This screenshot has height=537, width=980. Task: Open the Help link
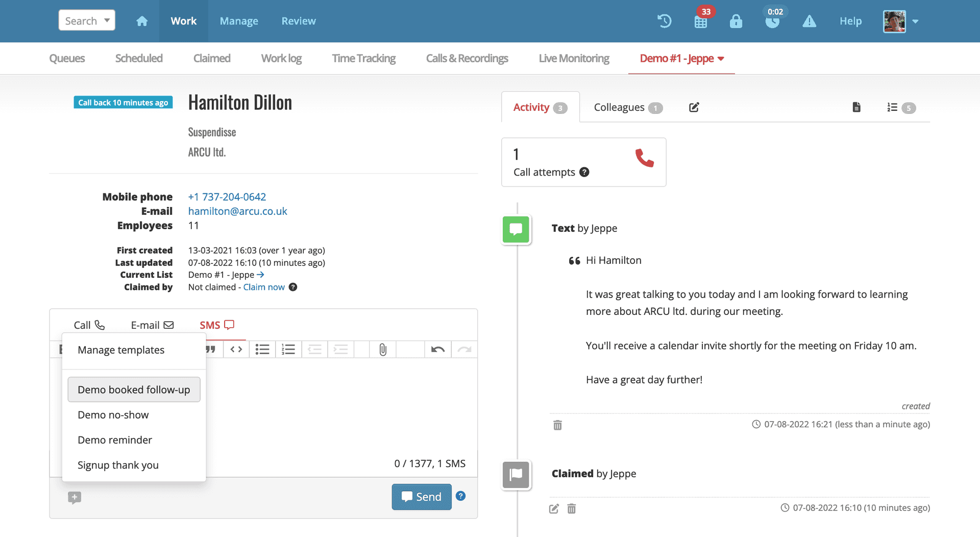pos(850,21)
